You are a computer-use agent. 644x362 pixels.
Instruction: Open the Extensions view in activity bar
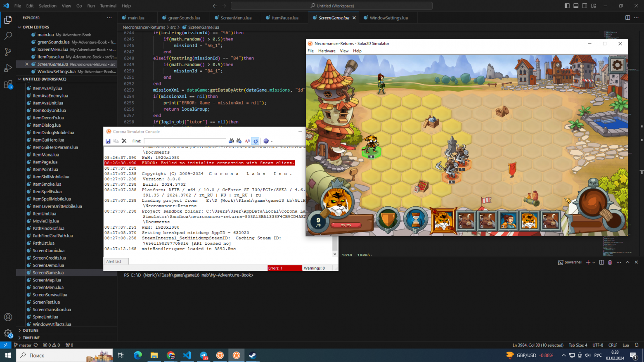[8, 84]
